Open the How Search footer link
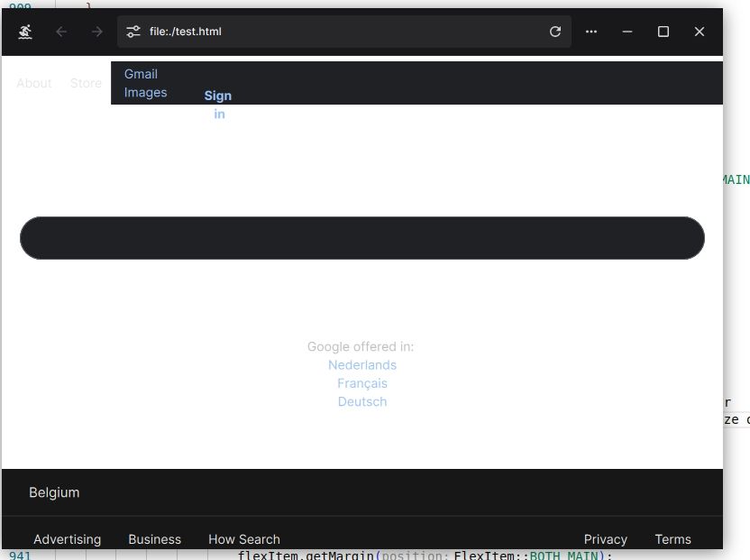This screenshot has height=560, width=750. point(244,539)
